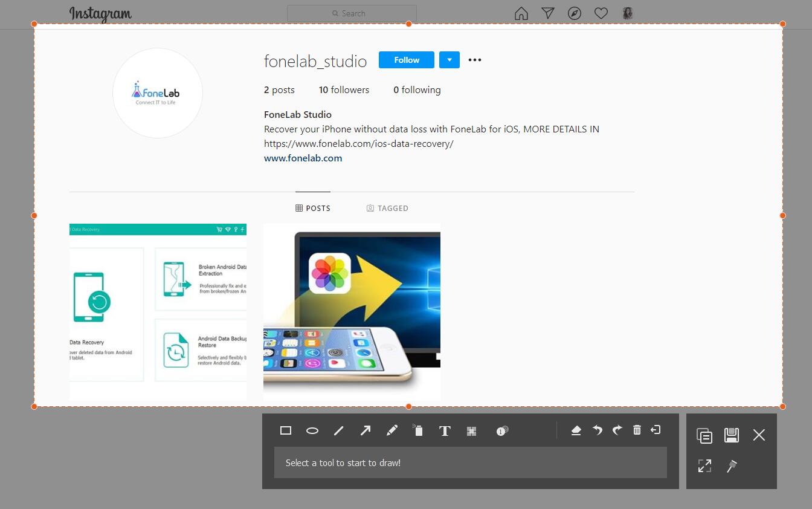812x509 pixels.
Task: Select the Rectangle drawing tool
Action: click(286, 430)
